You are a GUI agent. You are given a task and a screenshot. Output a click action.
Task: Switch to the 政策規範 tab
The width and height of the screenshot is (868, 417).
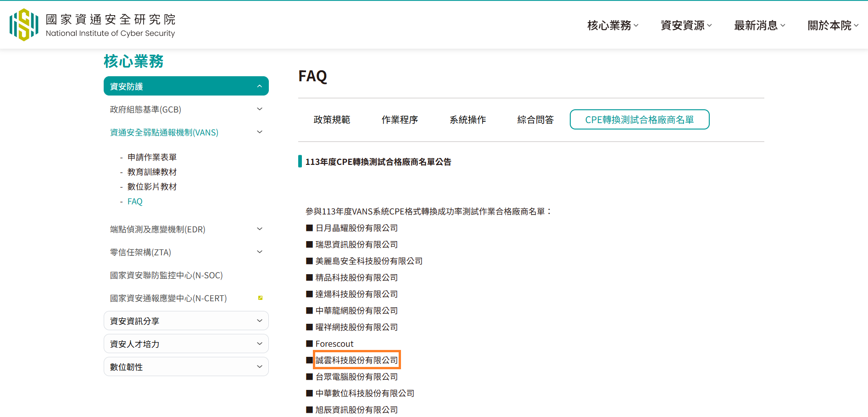(x=332, y=119)
